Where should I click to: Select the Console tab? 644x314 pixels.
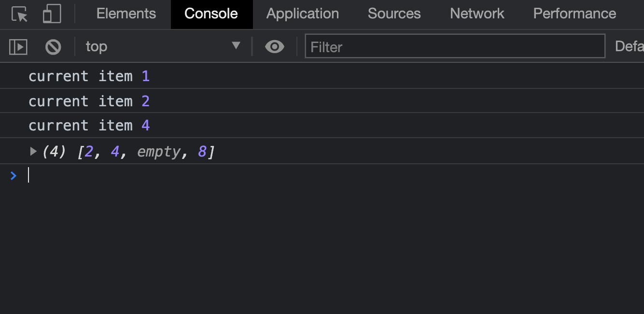(211, 14)
